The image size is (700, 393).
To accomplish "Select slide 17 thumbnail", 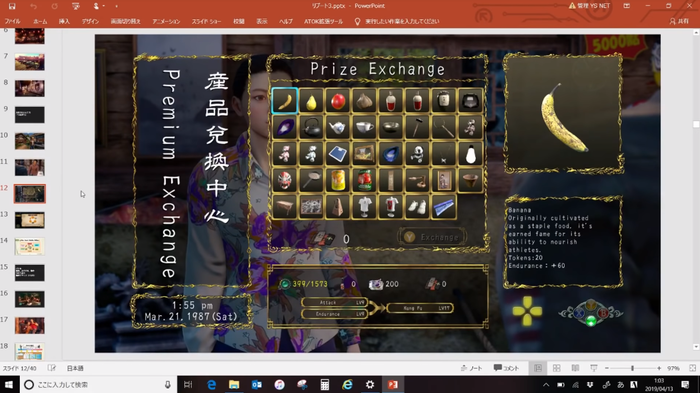I will [x=29, y=325].
